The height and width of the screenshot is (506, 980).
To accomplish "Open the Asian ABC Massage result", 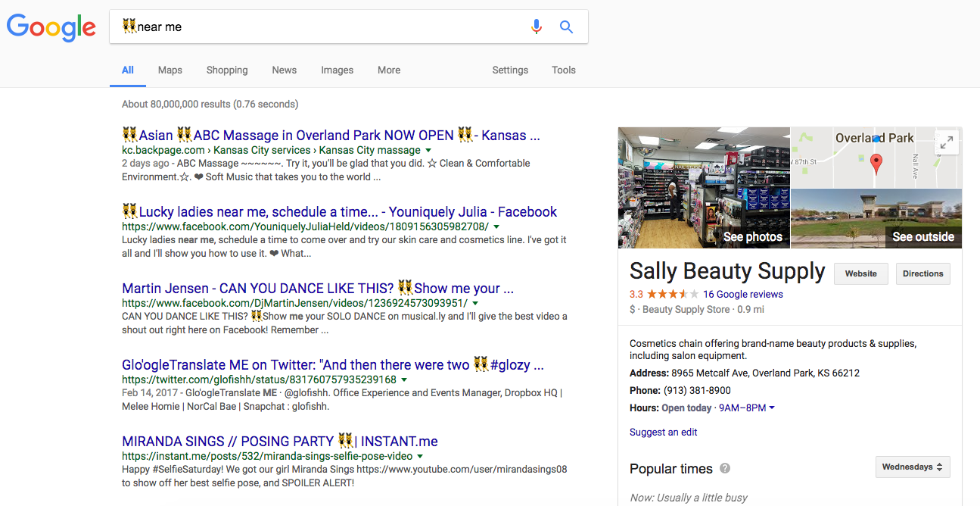I will coord(331,136).
